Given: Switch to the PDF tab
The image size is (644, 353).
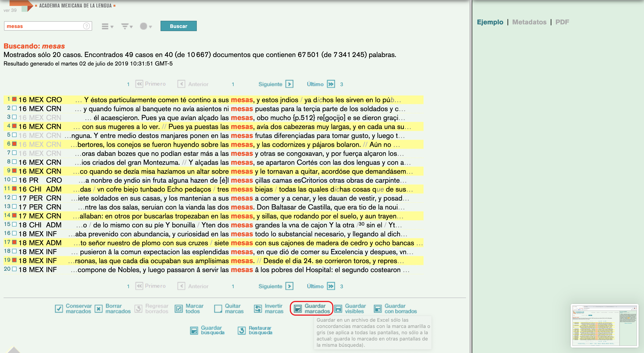Looking at the screenshot, I should pos(562,22).
